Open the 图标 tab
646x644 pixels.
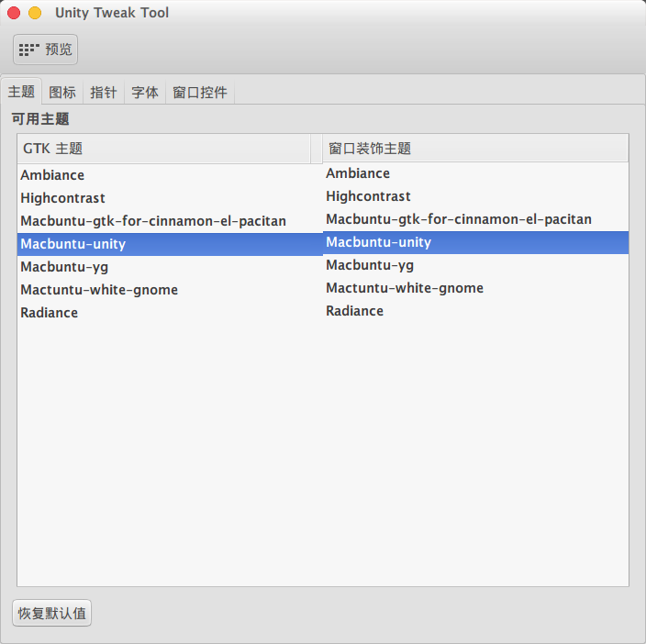[x=62, y=93]
